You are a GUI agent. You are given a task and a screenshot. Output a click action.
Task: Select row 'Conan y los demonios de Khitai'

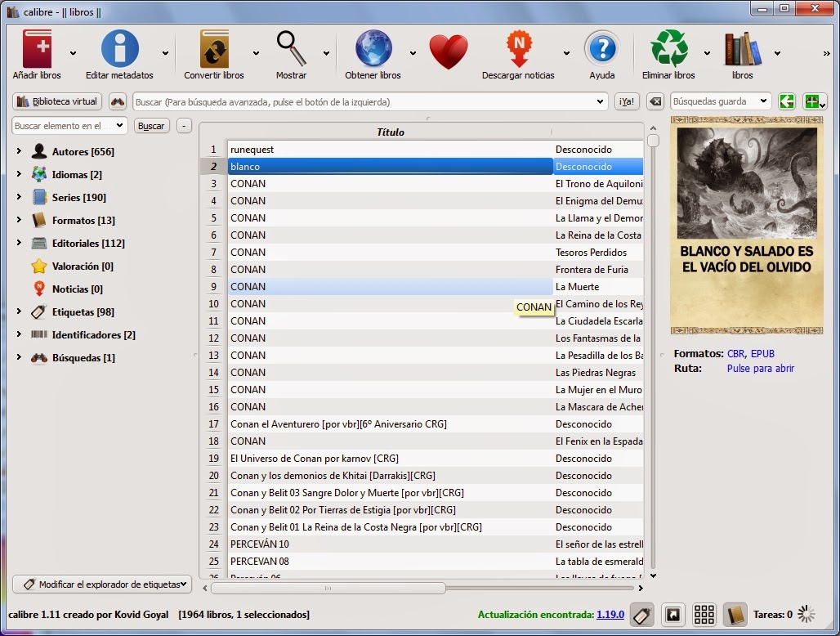[x=390, y=475]
